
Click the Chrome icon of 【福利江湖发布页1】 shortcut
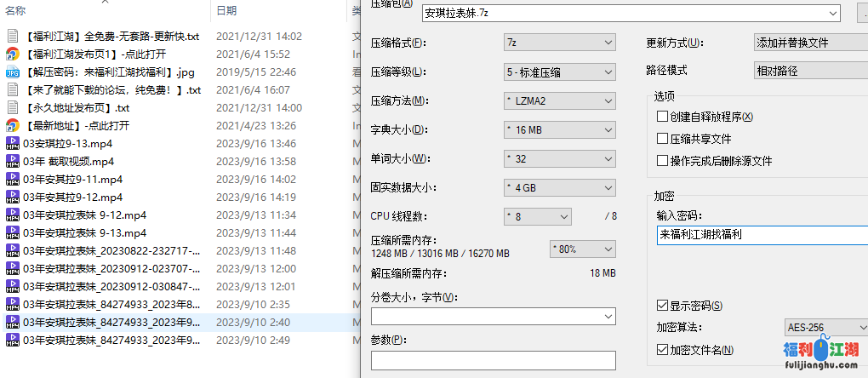12,54
